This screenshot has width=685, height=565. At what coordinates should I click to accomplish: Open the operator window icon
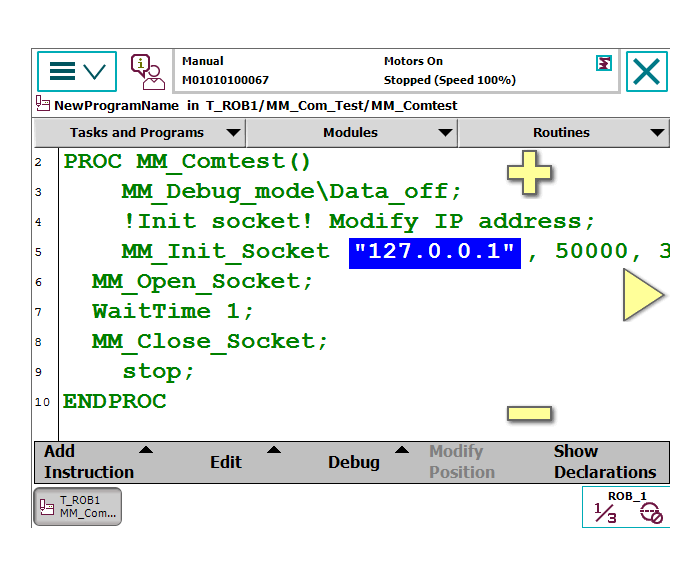(x=147, y=71)
